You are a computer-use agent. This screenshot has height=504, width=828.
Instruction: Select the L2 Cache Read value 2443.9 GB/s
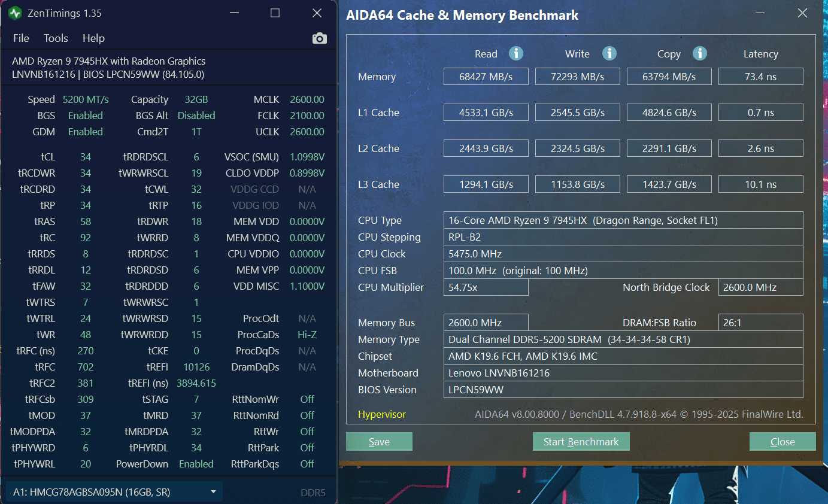click(486, 148)
